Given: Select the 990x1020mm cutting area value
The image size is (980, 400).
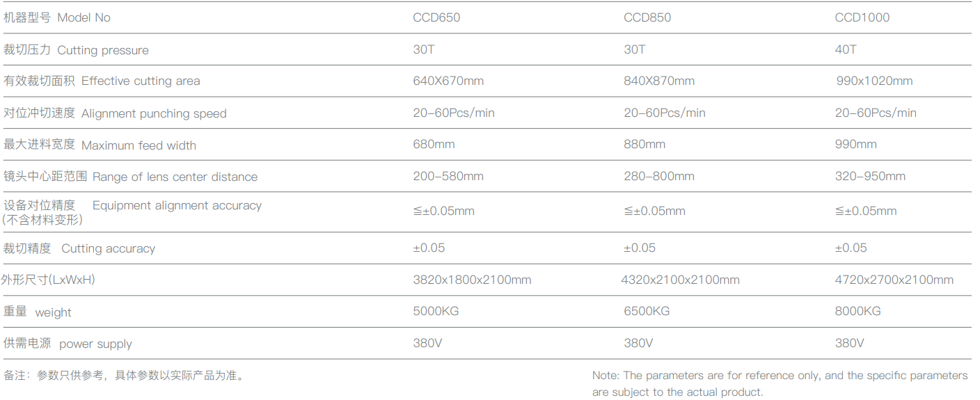Looking at the screenshot, I should point(874,81).
